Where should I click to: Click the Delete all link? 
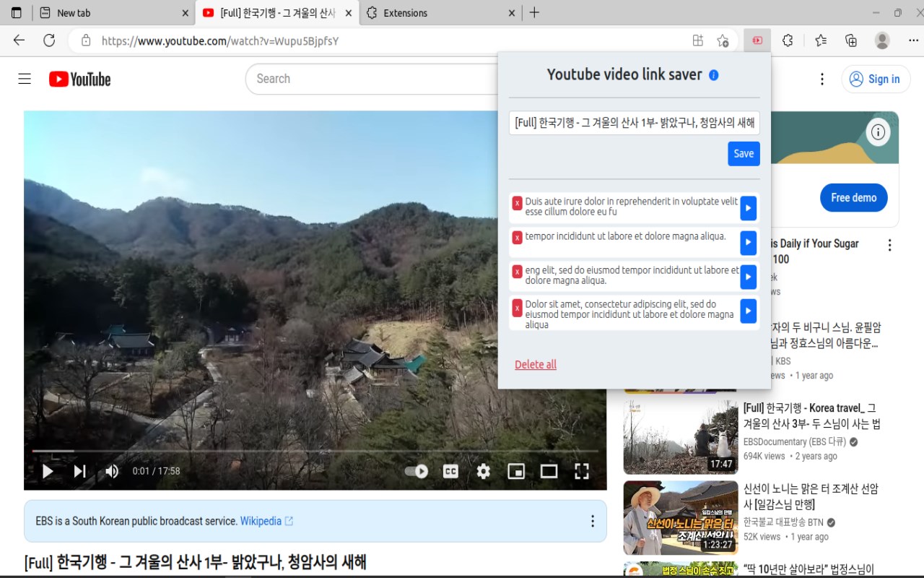536,365
